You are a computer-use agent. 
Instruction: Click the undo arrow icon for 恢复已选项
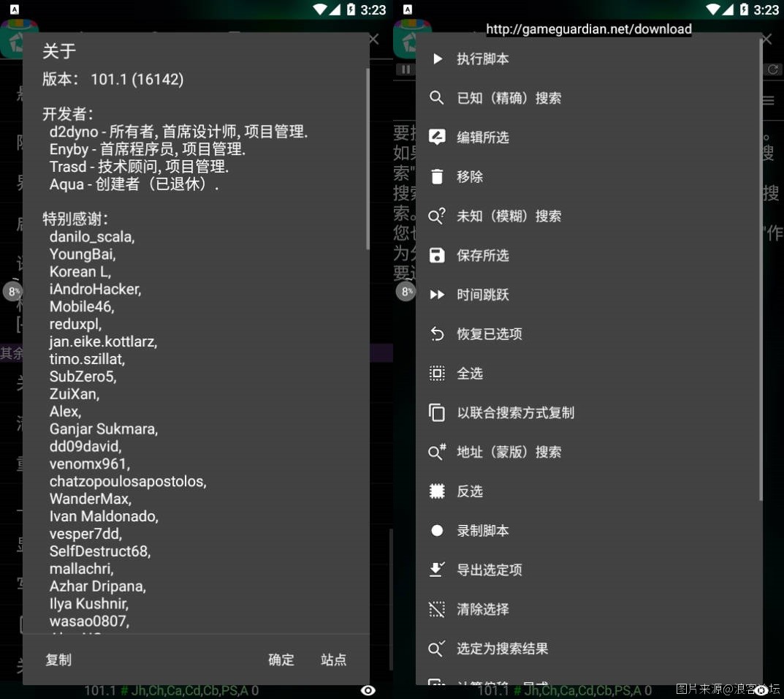(x=437, y=333)
